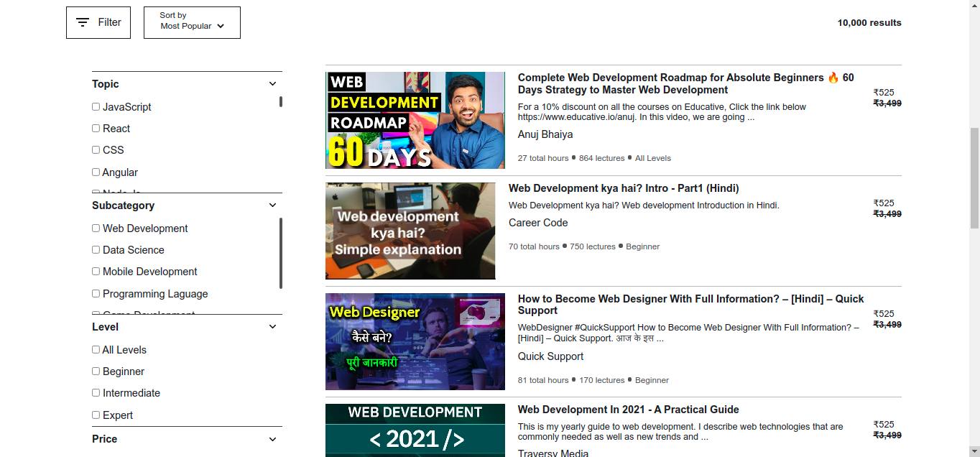Collapse the Topic filter section
980x457 pixels.
(272, 84)
